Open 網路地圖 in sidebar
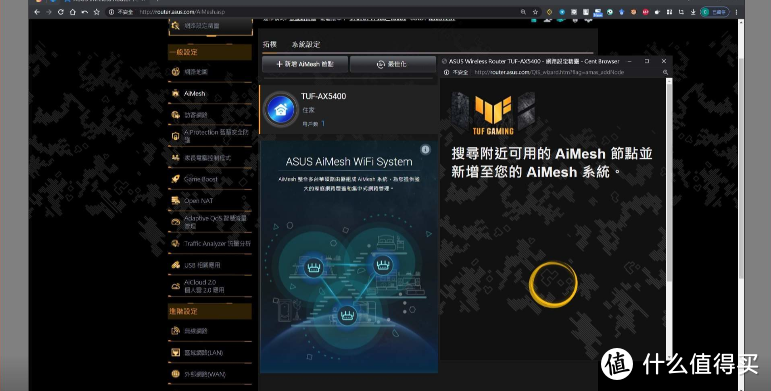The width and height of the screenshot is (771, 391). pos(210,72)
